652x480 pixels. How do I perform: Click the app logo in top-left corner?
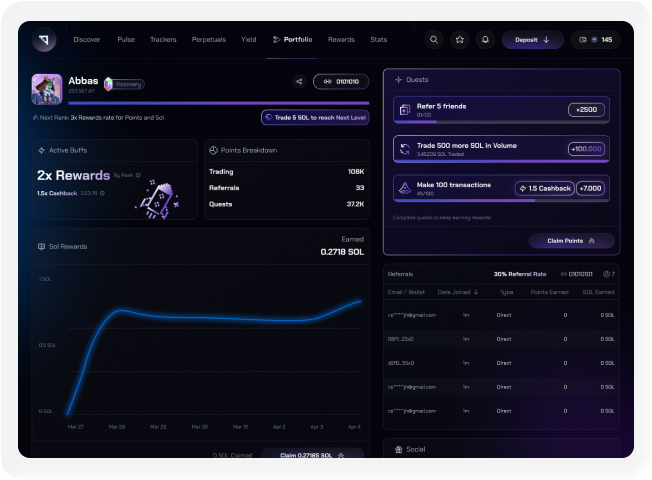pyautogui.click(x=44, y=40)
